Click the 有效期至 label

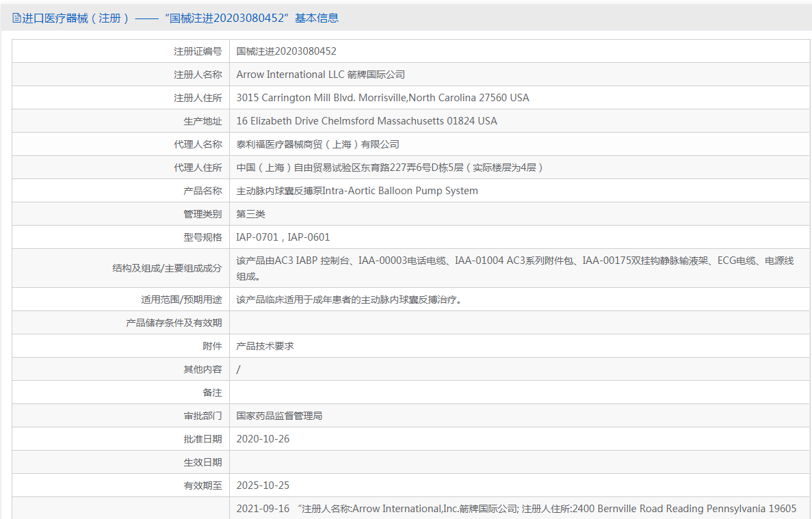(202, 486)
